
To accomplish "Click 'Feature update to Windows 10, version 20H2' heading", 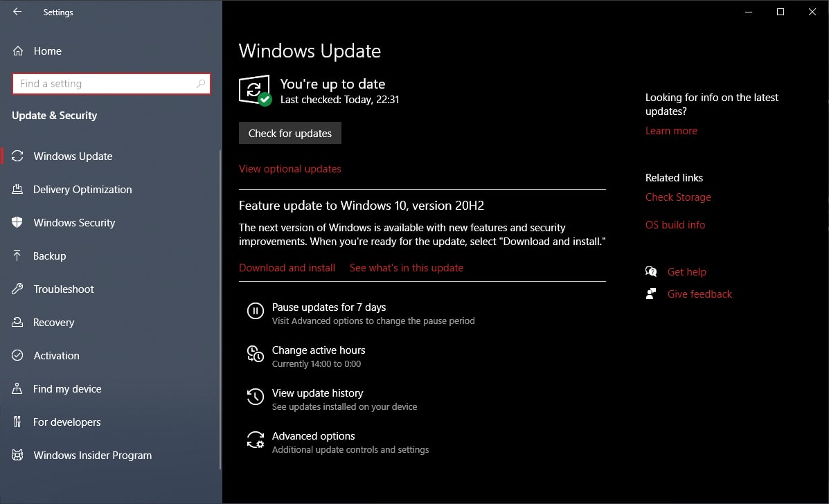I will 361,206.
